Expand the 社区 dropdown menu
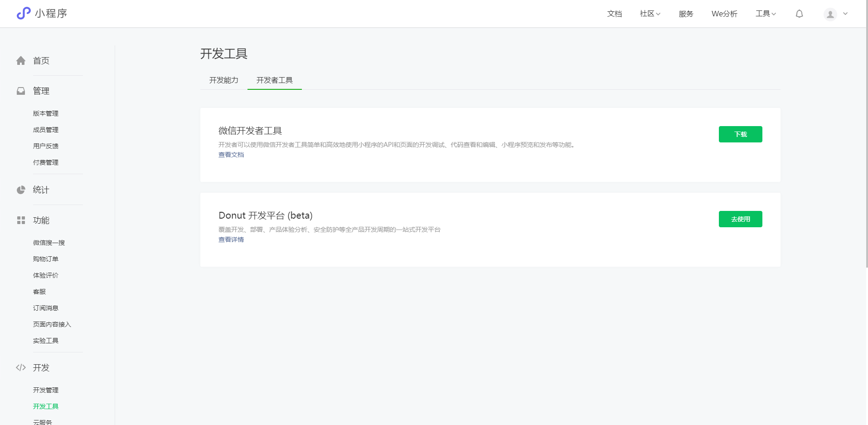Viewport: 868px width, 425px height. tap(650, 14)
